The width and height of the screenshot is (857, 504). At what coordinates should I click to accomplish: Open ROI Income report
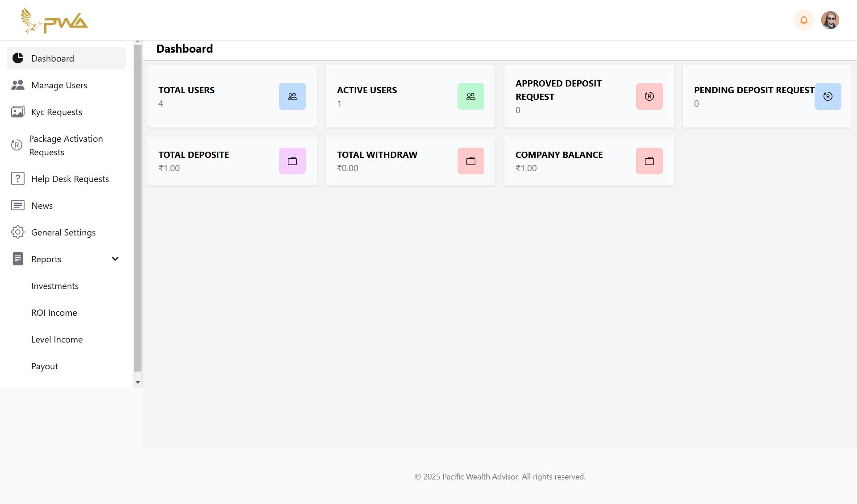(x=54, y=313)
